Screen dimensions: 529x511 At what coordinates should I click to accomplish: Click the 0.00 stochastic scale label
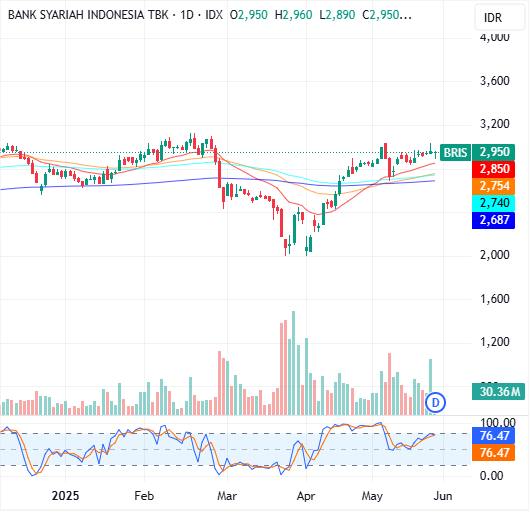click(492, 476)
